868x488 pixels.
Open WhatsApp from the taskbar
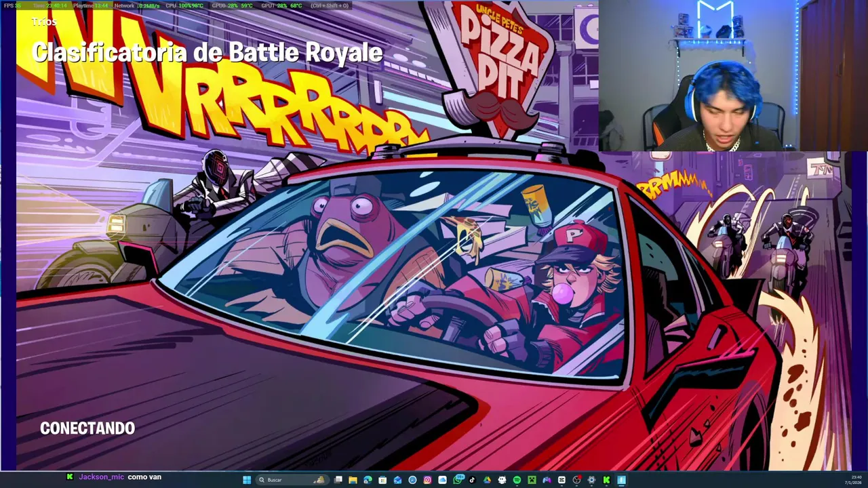coord(458,480)
